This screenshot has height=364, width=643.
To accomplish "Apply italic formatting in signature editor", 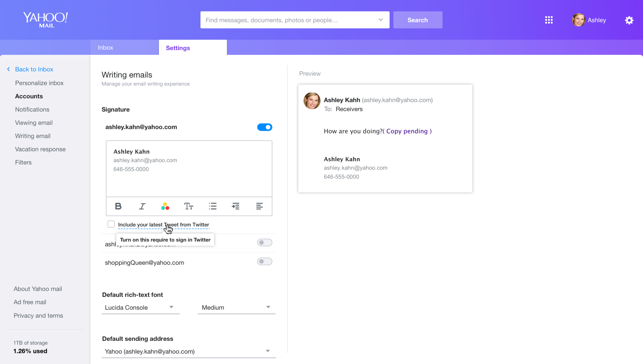I will (x=142, y=206).
